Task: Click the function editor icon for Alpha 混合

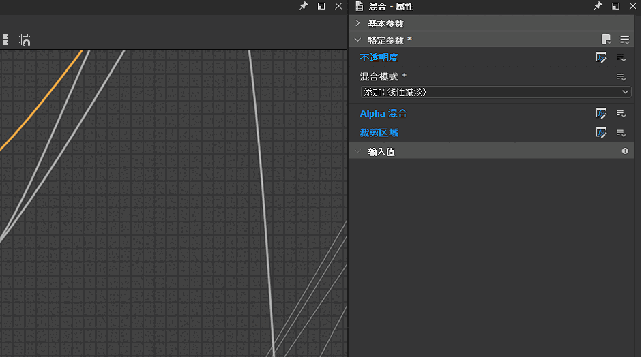Action: (601, 114)
